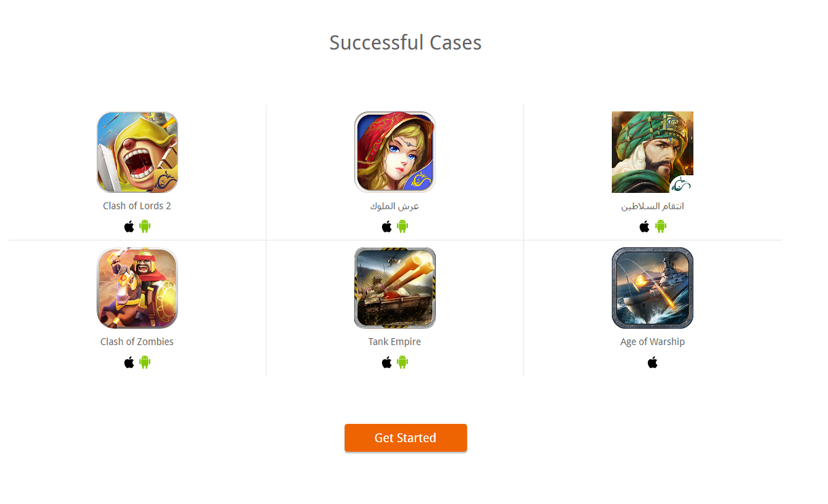The image size is (828, 504).
Task: Click Android icon under انتقام السلاطين
Action: point(661,226)
